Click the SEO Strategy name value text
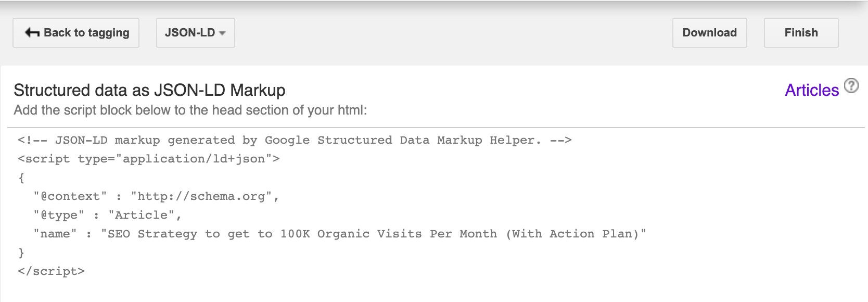Screen dimensions: 868x302 point(374,234)
